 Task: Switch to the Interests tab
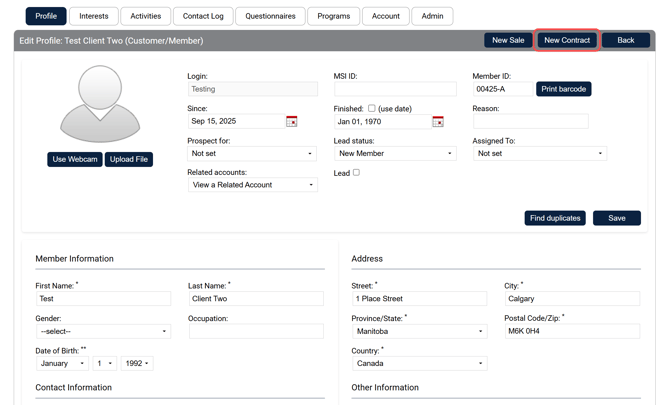click(94, 16)
